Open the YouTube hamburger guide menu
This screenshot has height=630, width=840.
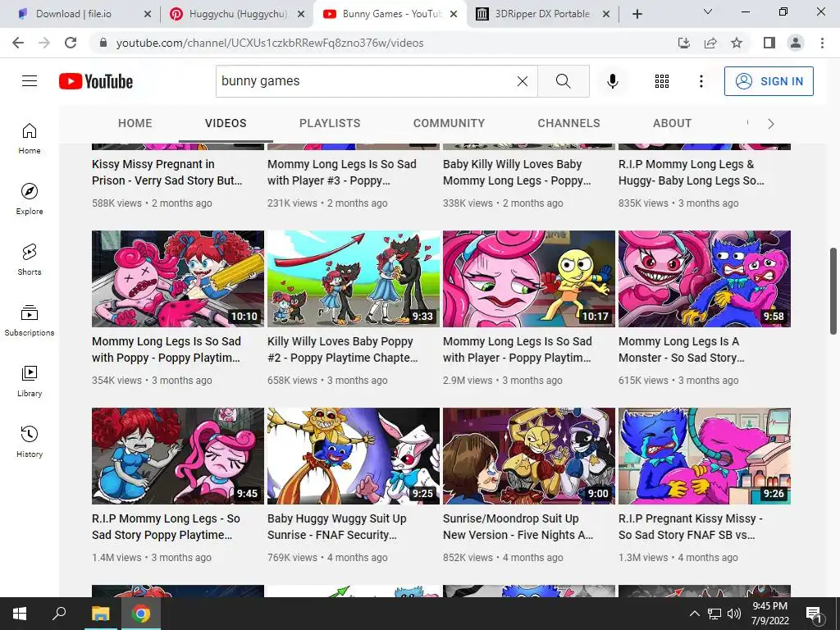point(30,81)
